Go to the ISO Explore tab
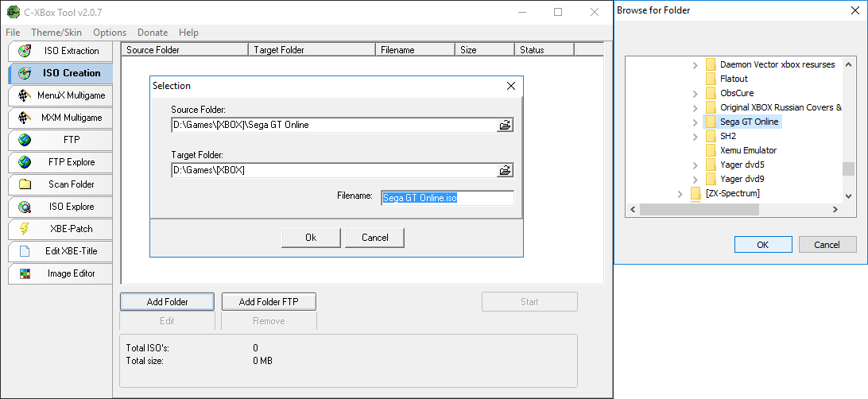Viewport: 868px width, 399px height. tap(60, 207)
